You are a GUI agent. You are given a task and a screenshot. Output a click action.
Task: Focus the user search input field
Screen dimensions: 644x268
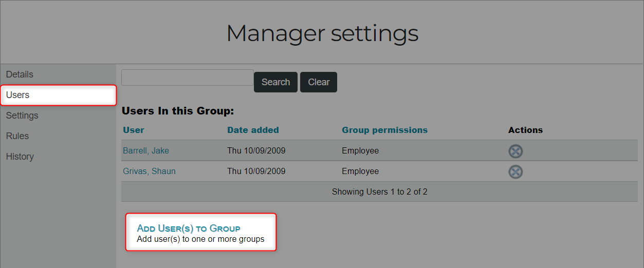click(x=188, y=78)
